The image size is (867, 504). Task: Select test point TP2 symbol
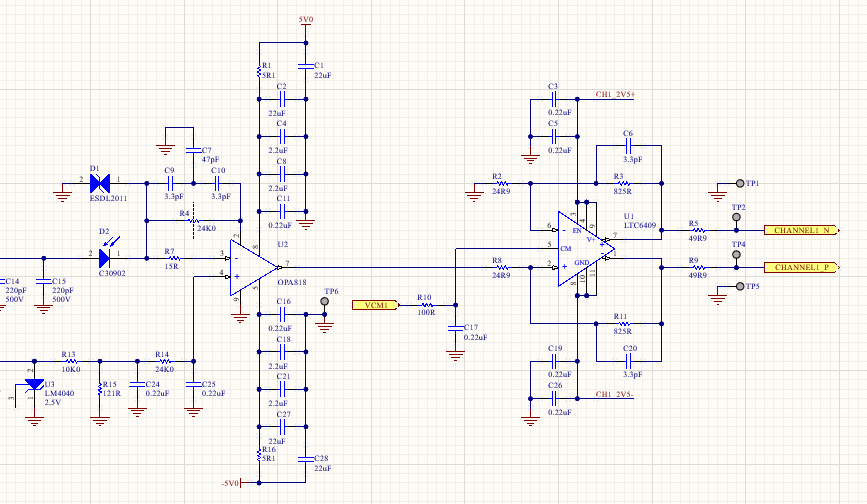[737, 216]
